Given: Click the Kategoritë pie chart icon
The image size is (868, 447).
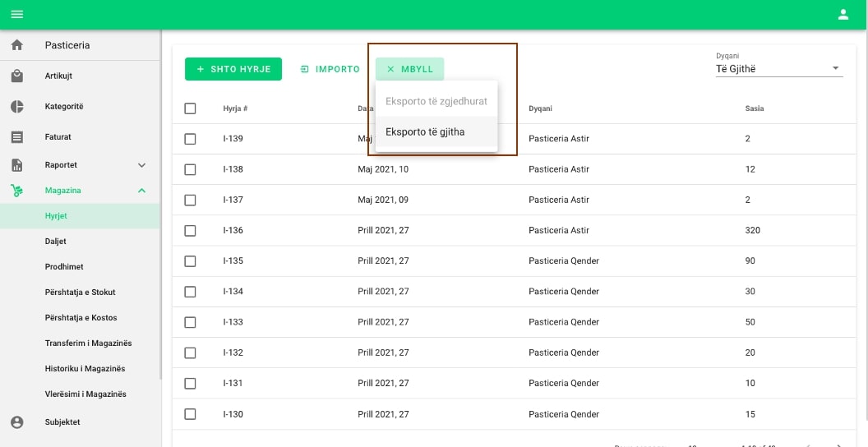Looking at the screenshot, I should pos(16,107).
